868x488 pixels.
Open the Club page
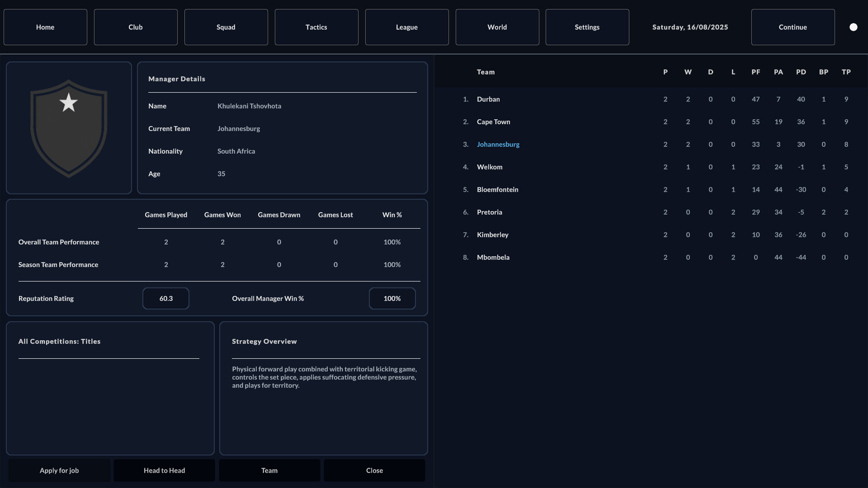tap(135, 27)
